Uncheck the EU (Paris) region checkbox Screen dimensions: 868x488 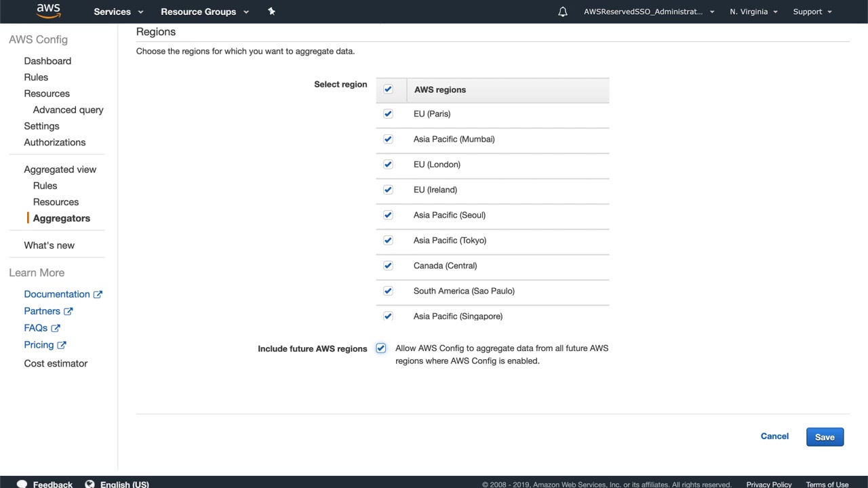(x=388, y=114)
